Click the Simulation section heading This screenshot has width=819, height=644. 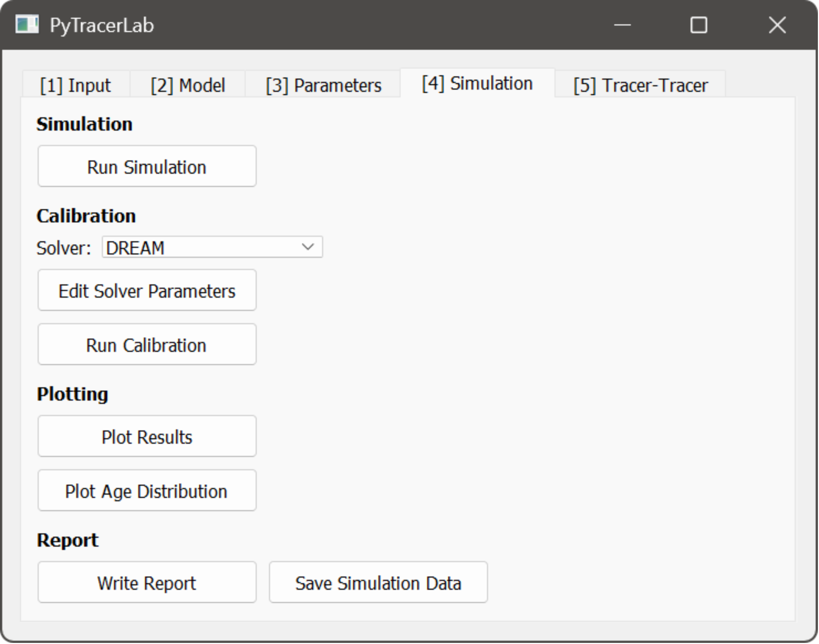point(84,124)
